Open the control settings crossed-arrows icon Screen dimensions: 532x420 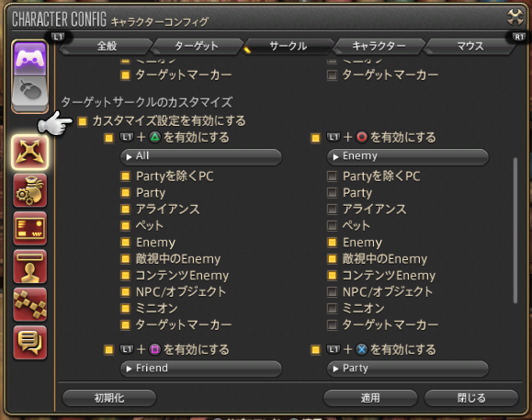tap(29, 153)
